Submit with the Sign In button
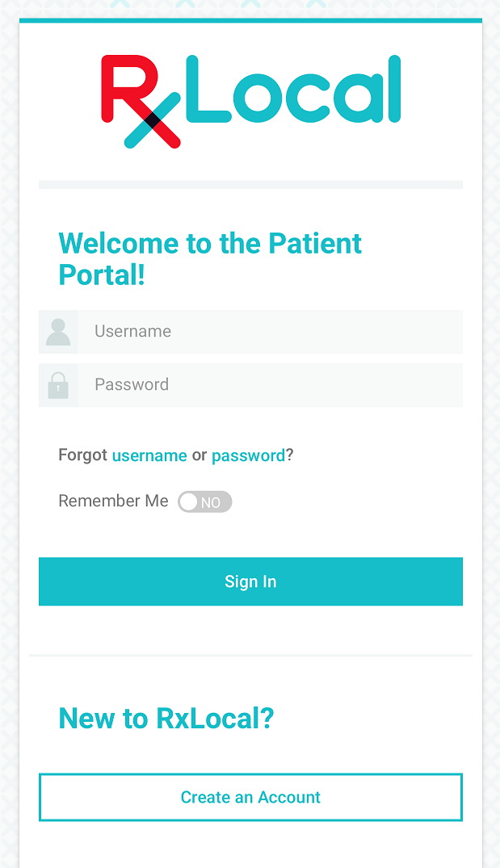The image size is (500, 868). 251,581
